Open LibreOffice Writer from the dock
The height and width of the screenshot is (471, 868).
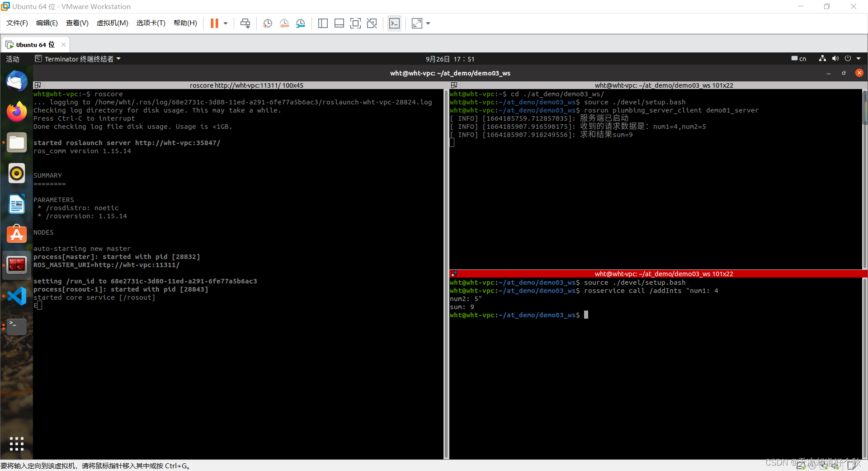(17, 204)
